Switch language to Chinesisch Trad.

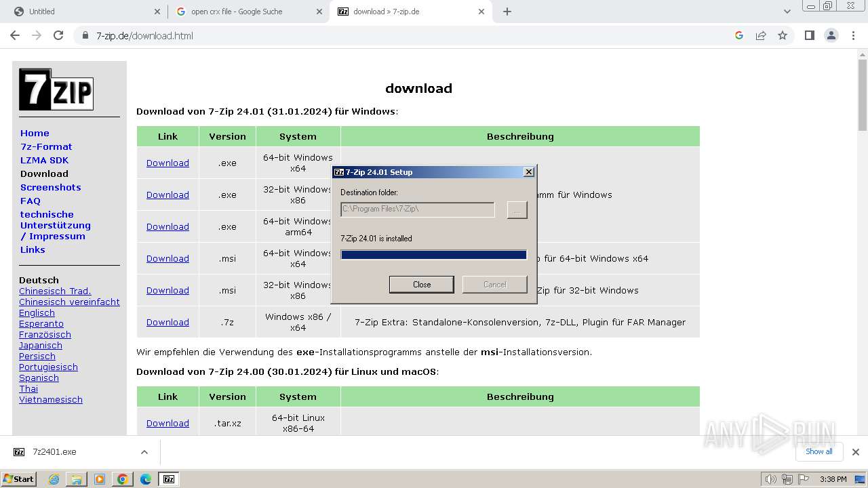(55, 291)
